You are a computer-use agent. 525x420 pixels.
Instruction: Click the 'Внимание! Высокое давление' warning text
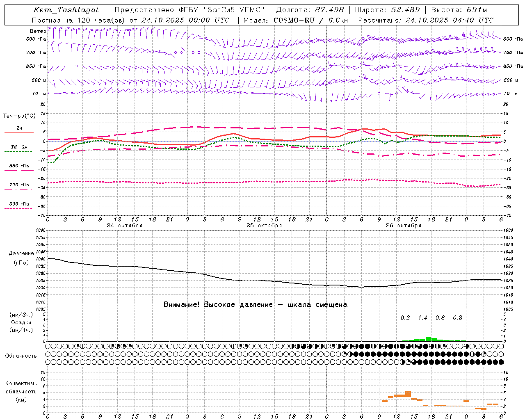[218, 305]
